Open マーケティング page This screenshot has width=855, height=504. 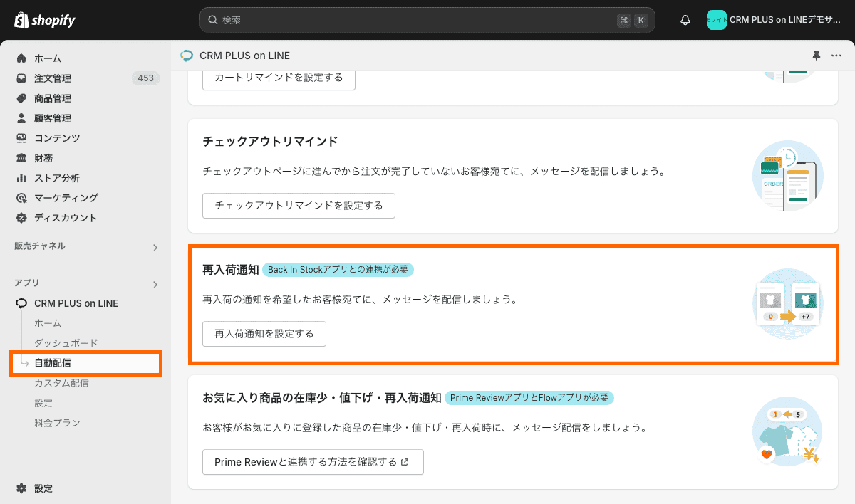pyautogui.click(x=66, y=198)
